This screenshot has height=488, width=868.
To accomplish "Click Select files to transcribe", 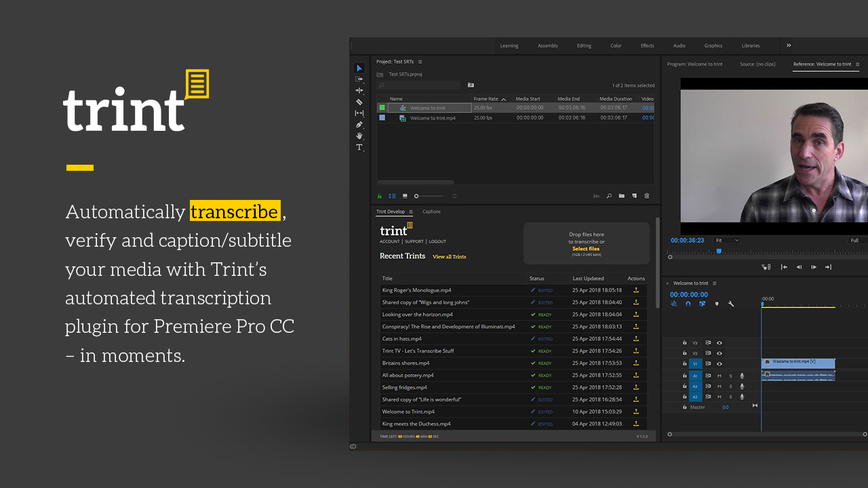I will click(x=586, y=249).
